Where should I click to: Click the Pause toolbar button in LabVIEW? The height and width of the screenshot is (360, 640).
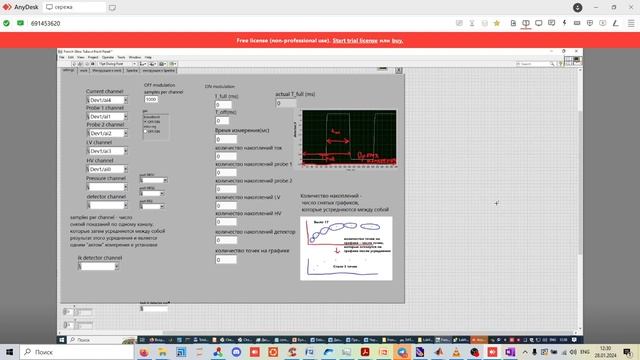pos(93,64)
